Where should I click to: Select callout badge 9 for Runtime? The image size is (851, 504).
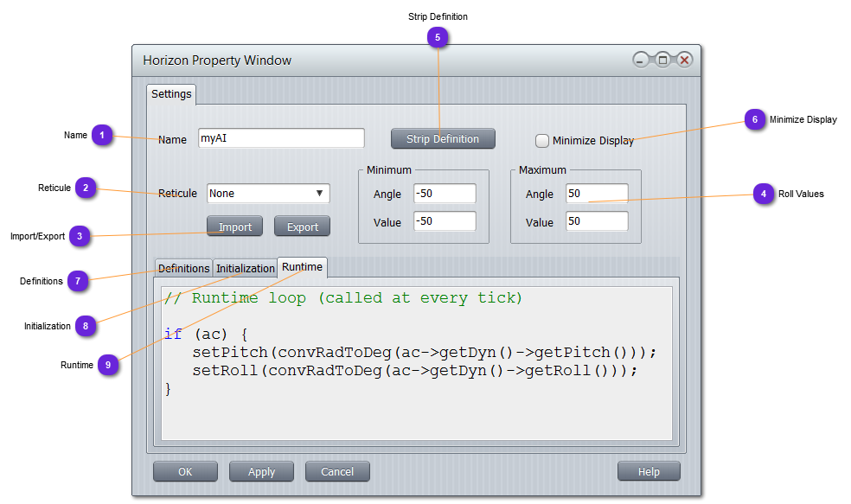108,365
